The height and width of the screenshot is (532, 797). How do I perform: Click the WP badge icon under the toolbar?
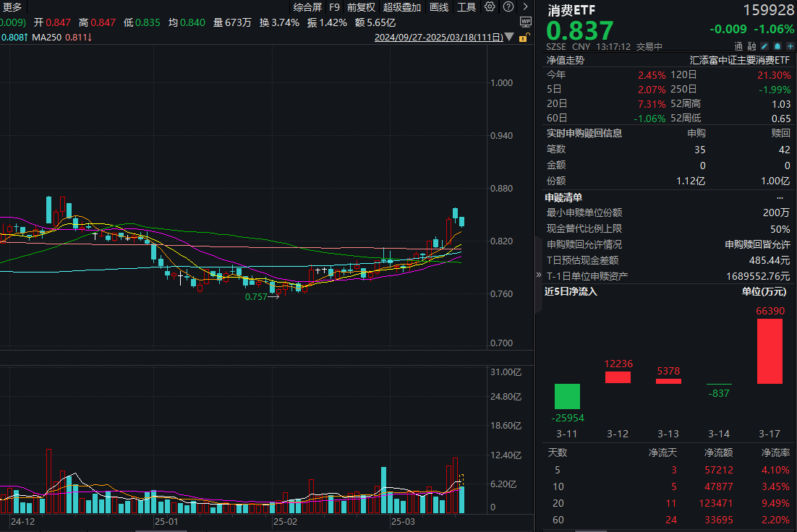coord(526,22)
